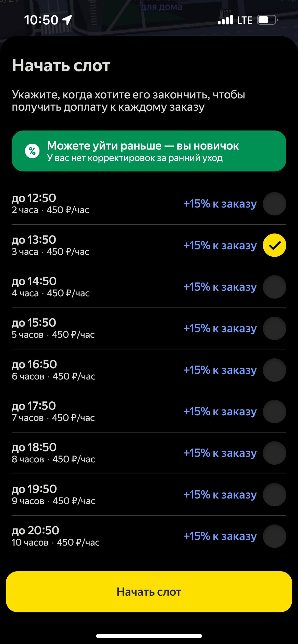The image size is (298, 644).
Task: Tap the selected checkmark for до 13:50
Action: [x=274, y=245]
